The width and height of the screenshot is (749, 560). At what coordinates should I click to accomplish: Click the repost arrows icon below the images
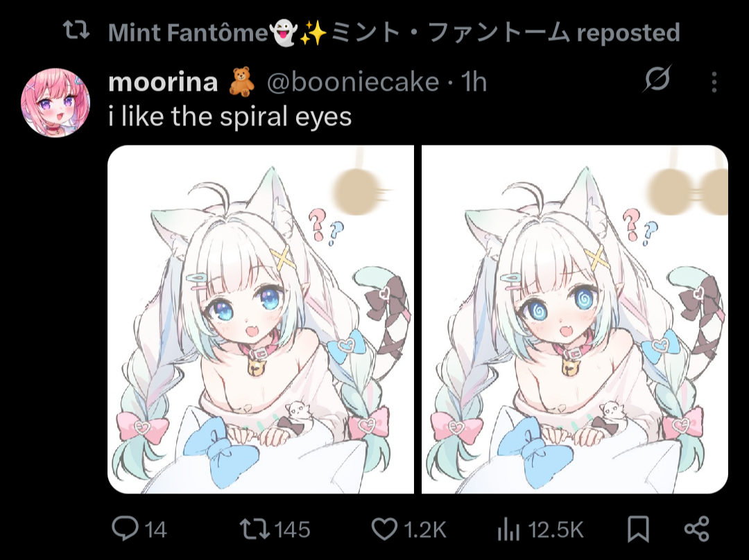(254, 530)
